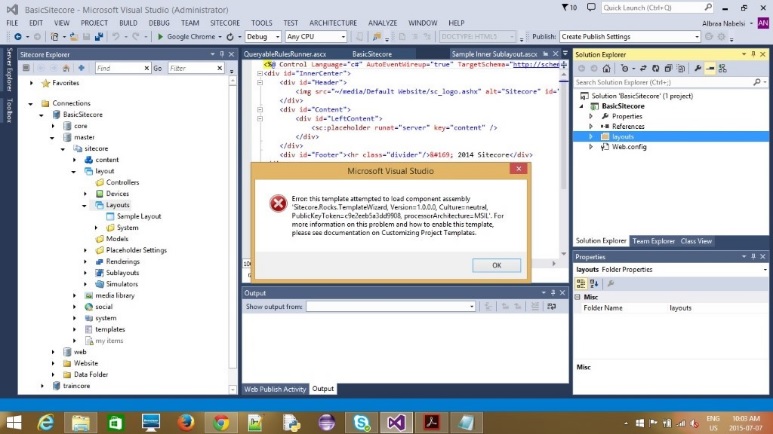The width and height of the screenshot is (773, 434).
Task: Click Show All Files icon in Solution Explorer
Action: 681,69
